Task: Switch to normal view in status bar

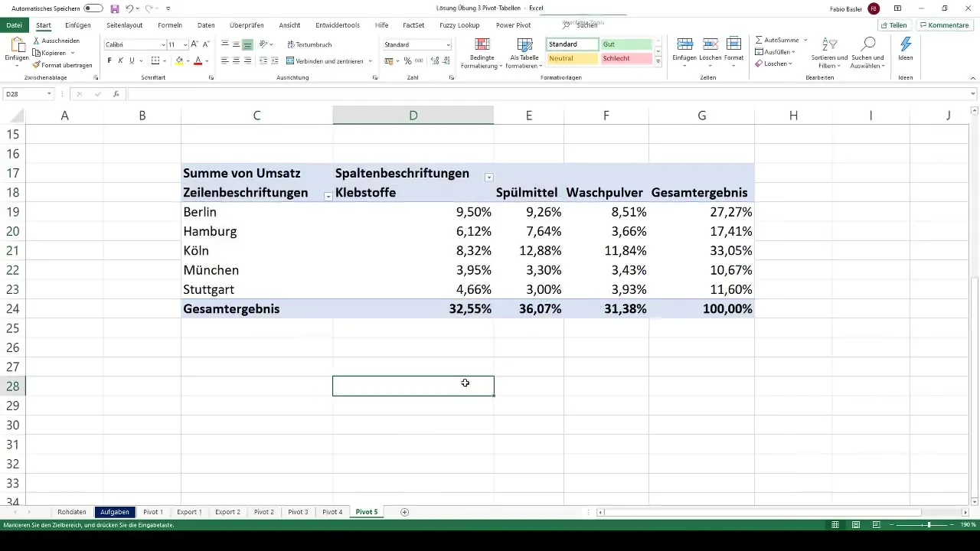Action: [x=836, y=525]
